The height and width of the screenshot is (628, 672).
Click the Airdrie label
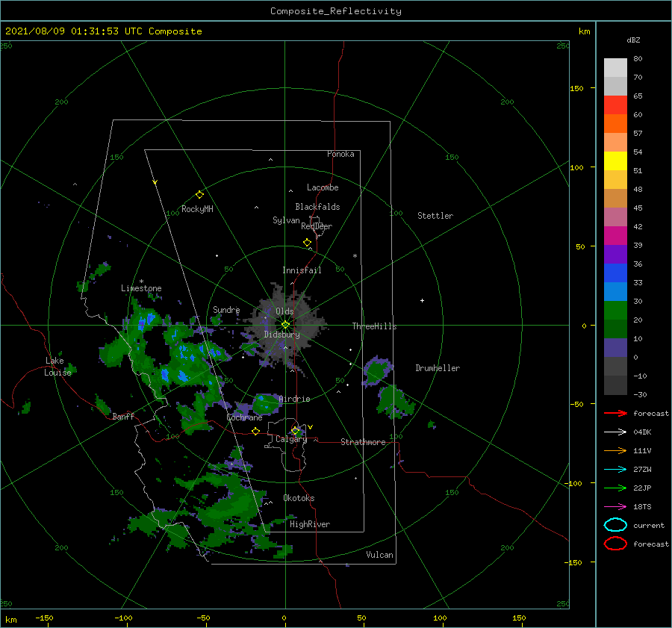point(294,399)
